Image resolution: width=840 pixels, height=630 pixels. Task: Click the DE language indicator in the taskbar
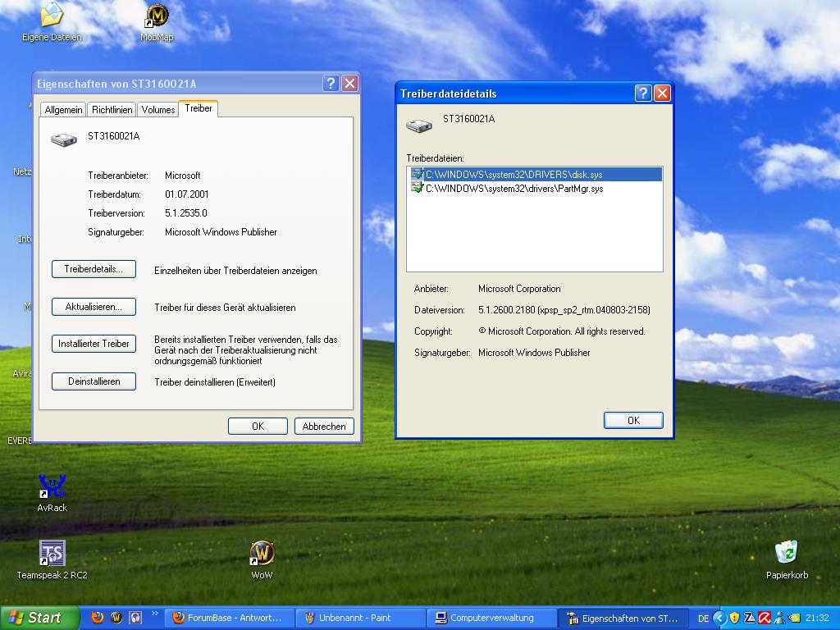[x=703, y=619]
